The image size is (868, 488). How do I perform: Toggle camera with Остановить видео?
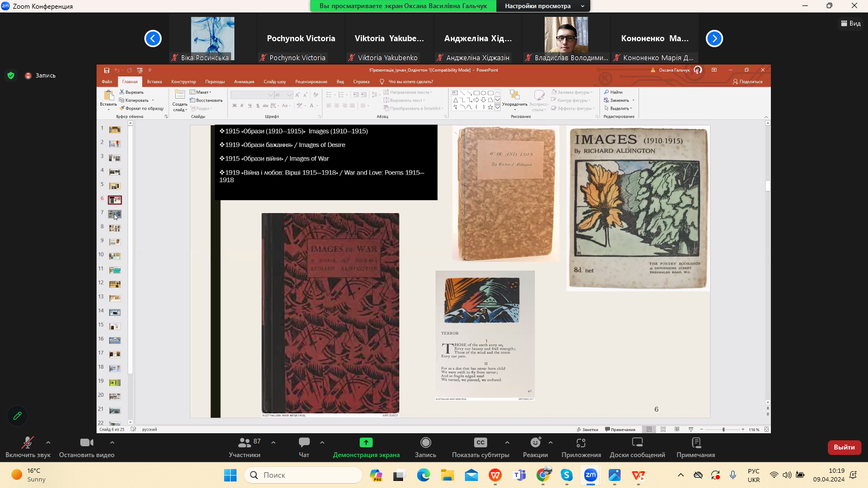86,443
